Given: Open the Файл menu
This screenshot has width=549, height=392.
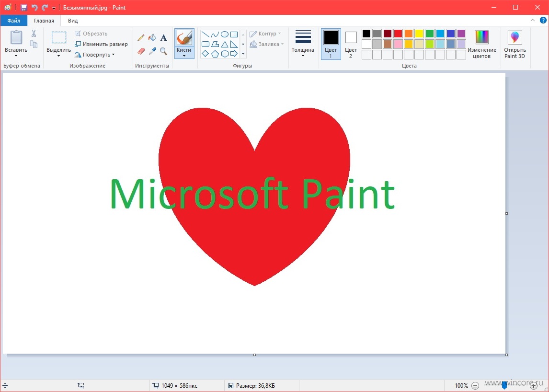Looking at the screenshot, I should click(14, 21).
